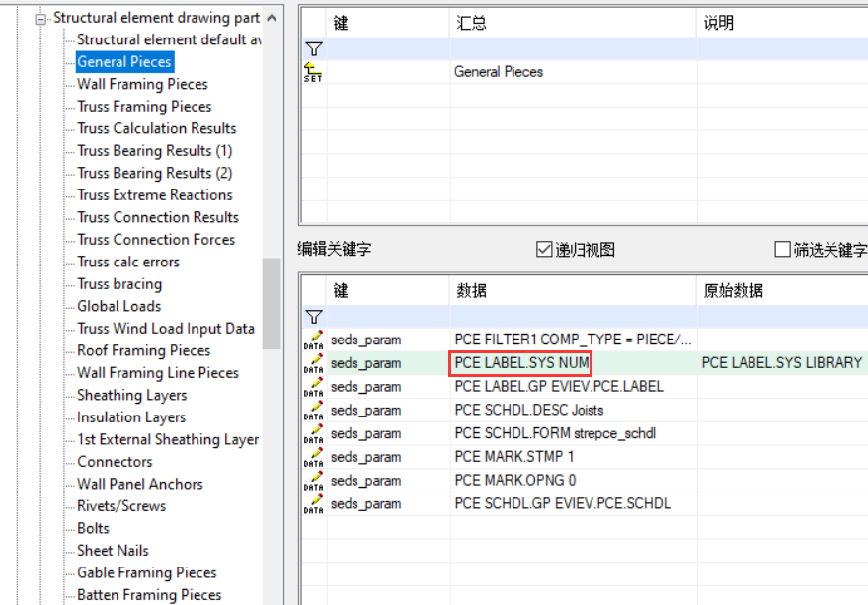Click the PCE SCHDL.FORM strepce_schdl cell
The height and width of the screenshot is (605, 868).
(573, 433)
